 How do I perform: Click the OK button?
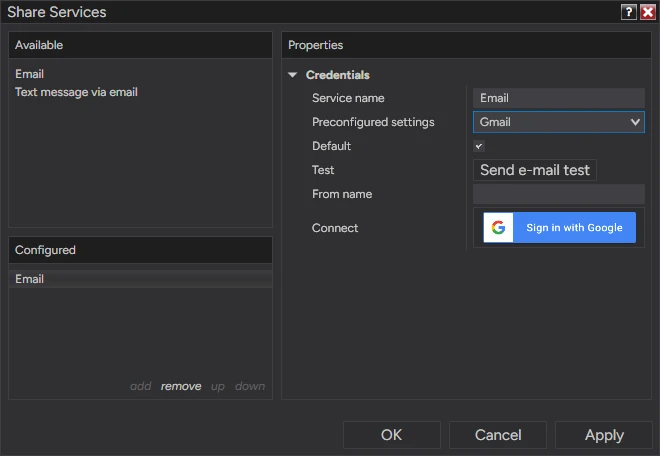pyautogui.click(x=391, y=435)
